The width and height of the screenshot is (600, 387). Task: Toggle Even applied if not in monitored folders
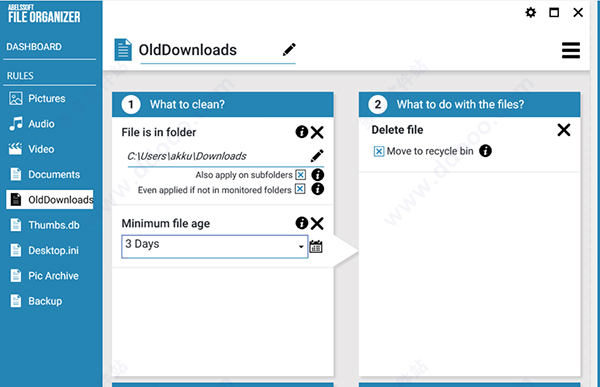click(x=300, y=189)
